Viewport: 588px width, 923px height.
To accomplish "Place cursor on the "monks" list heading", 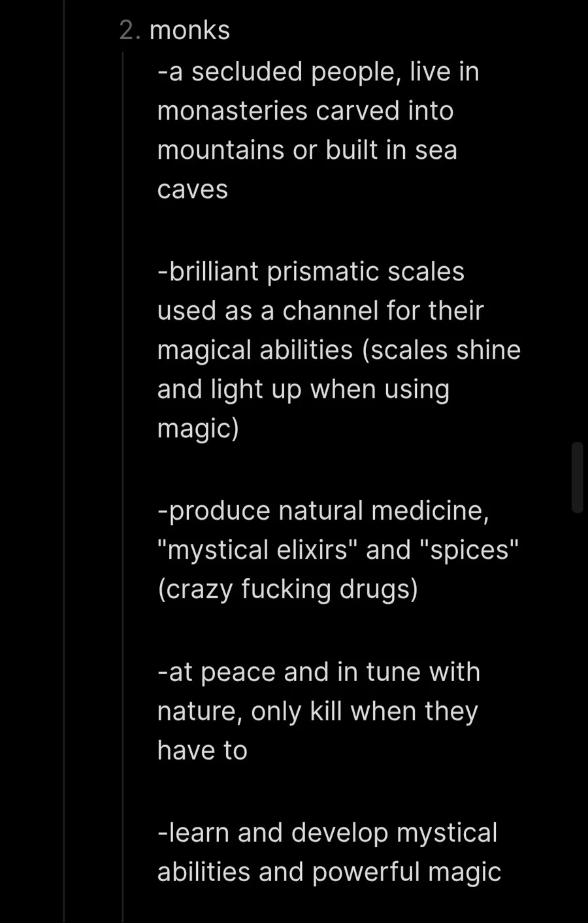I will click(x=189, y=31).
